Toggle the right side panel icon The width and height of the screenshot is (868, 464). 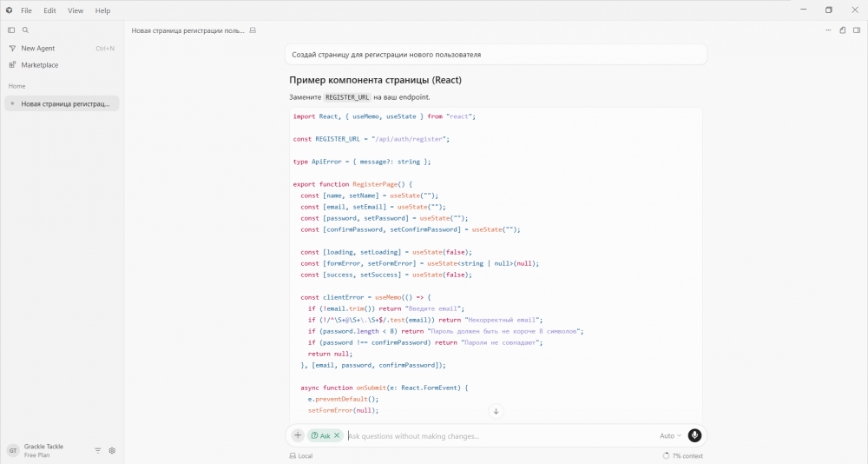(x=857, y=30)
